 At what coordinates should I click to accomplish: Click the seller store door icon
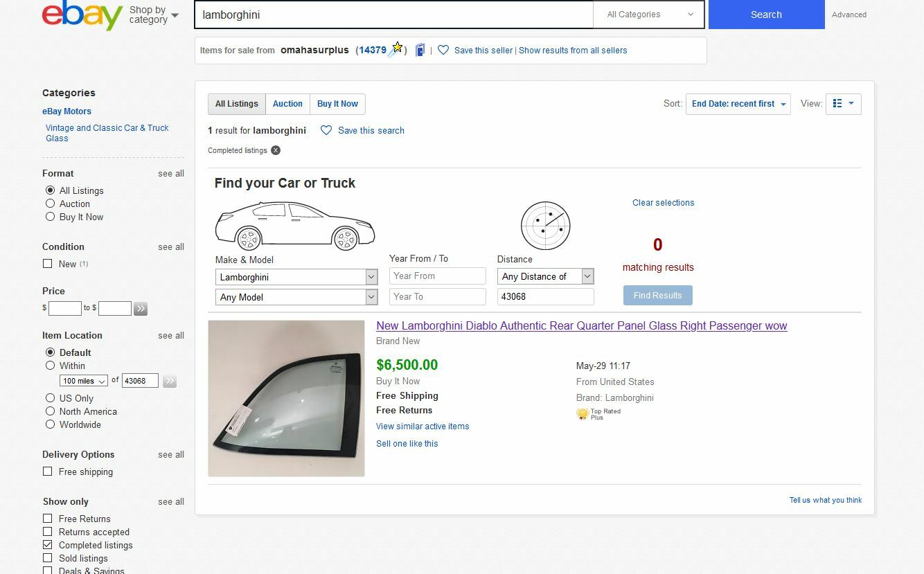click(x=420, y=50)
